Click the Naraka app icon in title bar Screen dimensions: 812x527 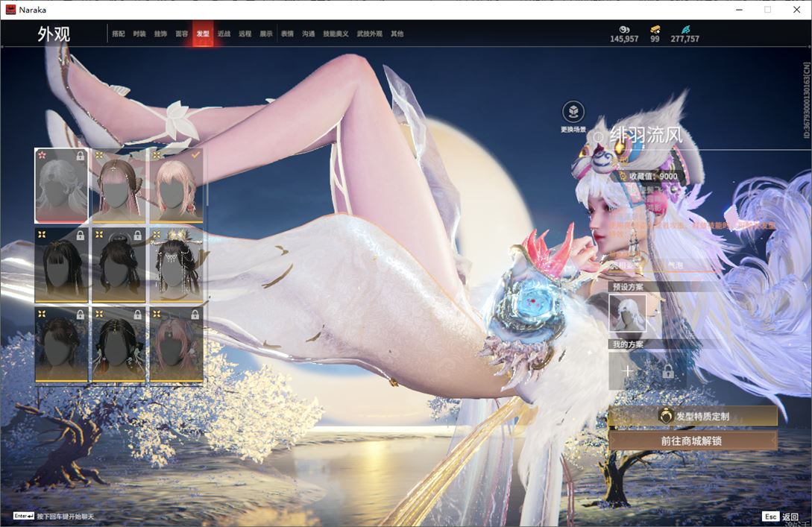[10, 10]
